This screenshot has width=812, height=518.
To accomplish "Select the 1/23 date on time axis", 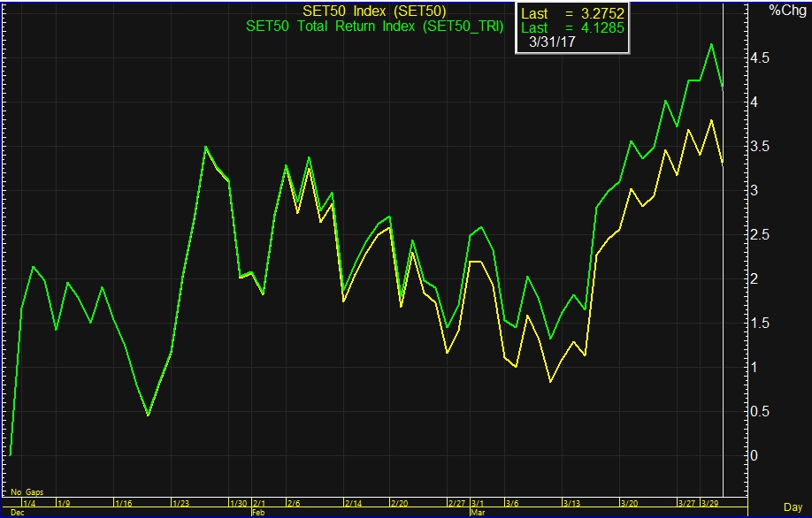I will pyautogui.click(x=180, y=503).
